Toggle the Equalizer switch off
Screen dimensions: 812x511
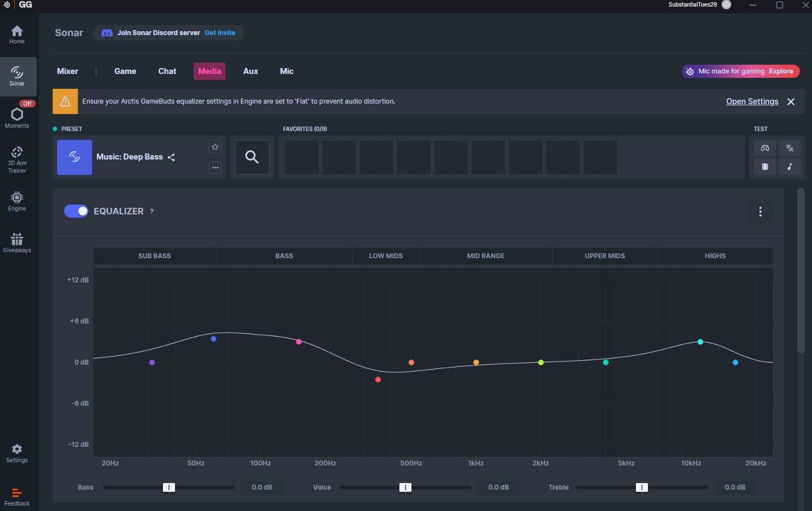coord(76,211)
